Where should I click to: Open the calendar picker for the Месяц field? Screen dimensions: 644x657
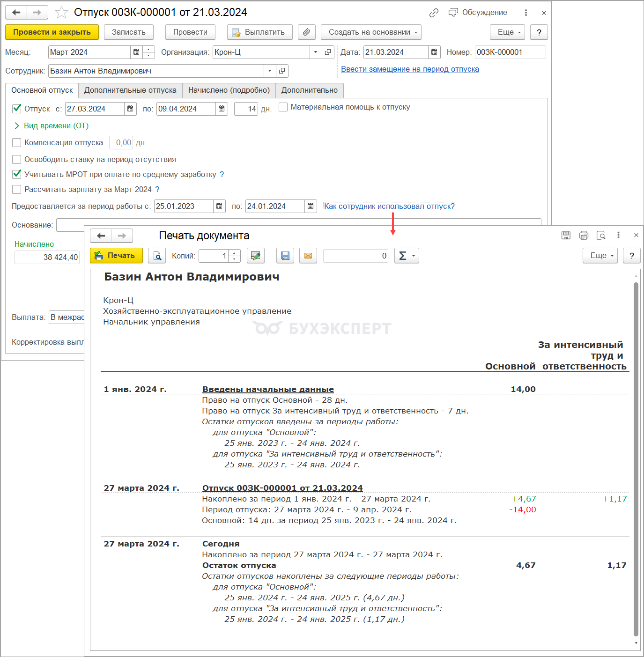(x=136, y=52)
